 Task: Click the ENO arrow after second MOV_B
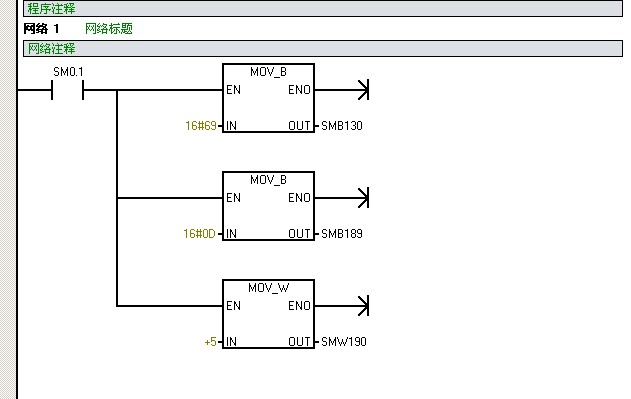tap(363, 198)
